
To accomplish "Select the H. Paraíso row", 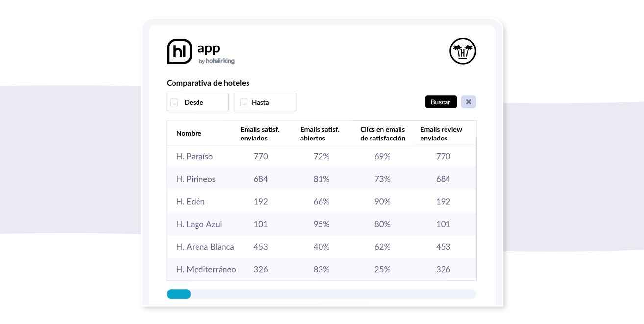I will pyautogui.click(x=322, y=157).
